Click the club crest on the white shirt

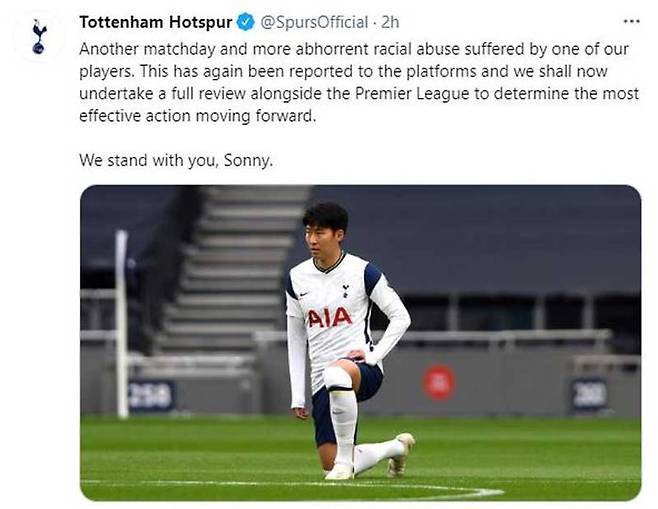[345, 290]
